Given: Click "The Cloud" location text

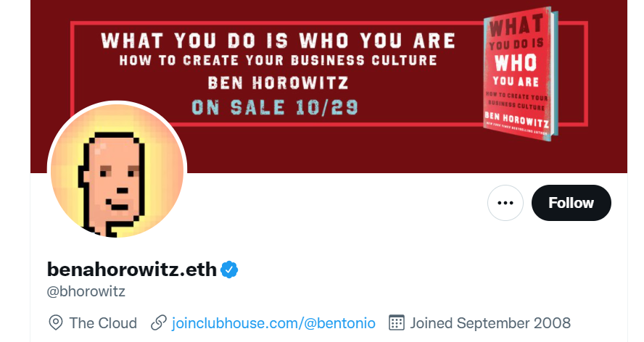Looking at the screenshot, I should [103, 322].
